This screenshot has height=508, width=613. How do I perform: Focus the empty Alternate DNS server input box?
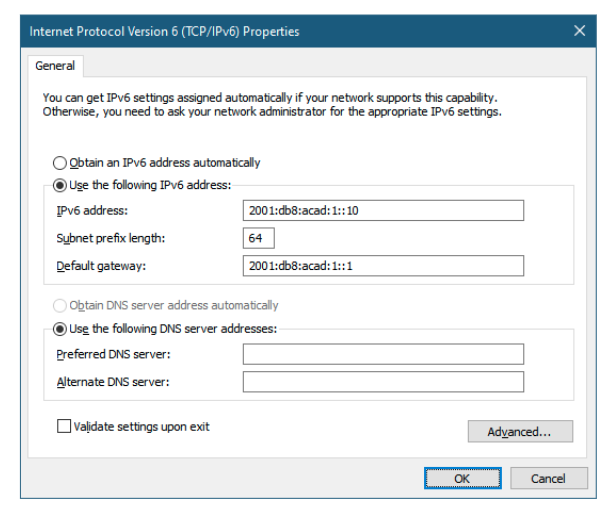coord(383,381)
